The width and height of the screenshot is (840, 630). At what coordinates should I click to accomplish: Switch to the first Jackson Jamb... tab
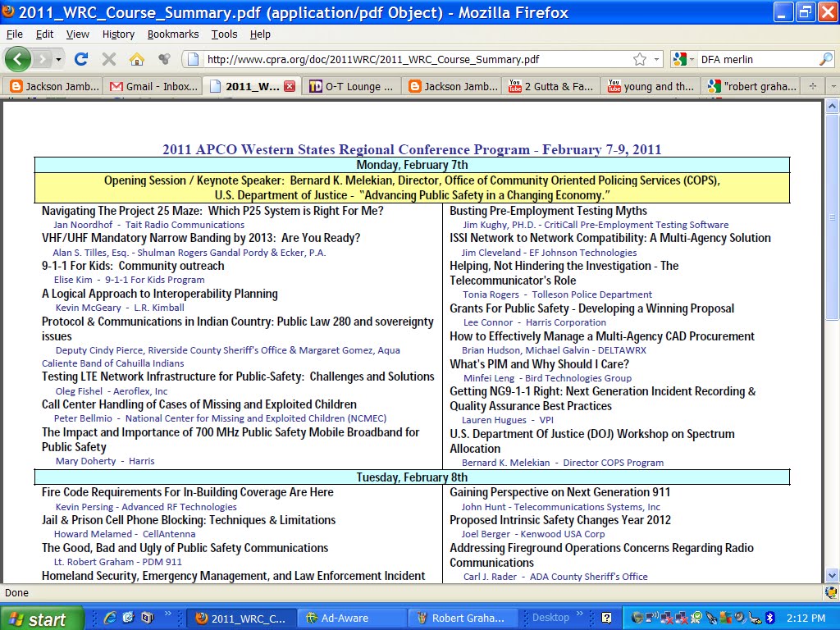point(53,86)
